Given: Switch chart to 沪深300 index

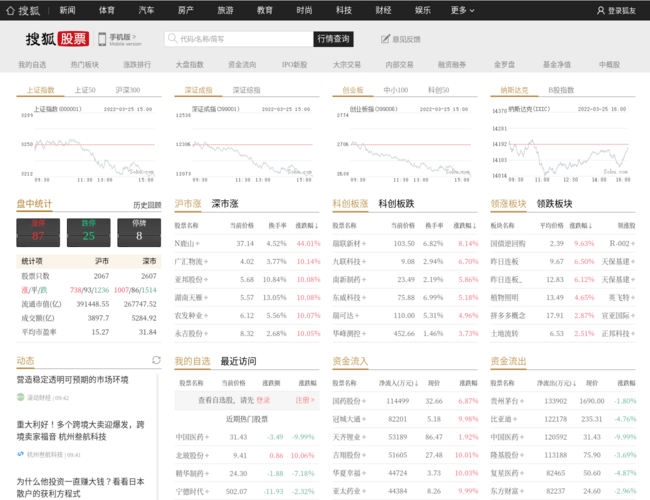Looking at the screenshot, I should 127,90.
